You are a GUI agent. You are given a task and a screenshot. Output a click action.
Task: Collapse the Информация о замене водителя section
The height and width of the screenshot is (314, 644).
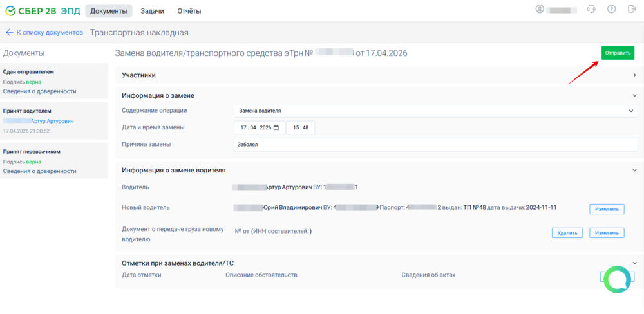point(634,170)
